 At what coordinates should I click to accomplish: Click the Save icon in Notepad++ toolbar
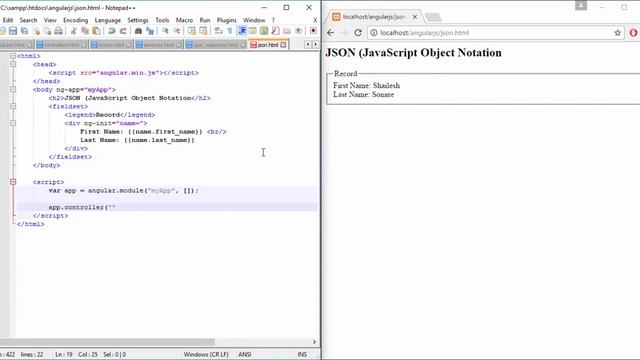tap(13, 31)
